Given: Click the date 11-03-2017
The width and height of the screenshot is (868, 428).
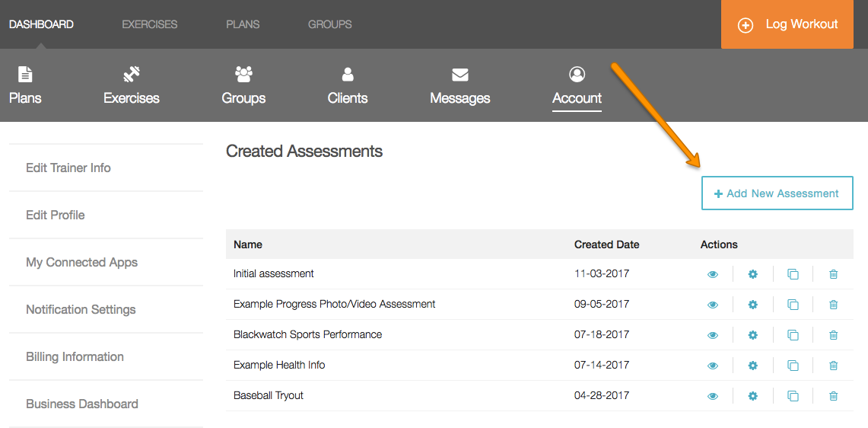Looking at the screenshot, I should point(602,273).
